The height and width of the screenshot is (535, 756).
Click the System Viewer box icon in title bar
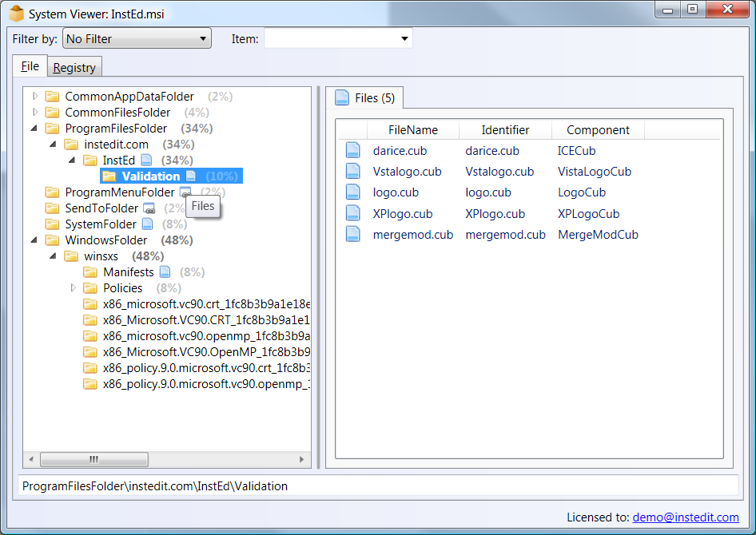(17, 14)
